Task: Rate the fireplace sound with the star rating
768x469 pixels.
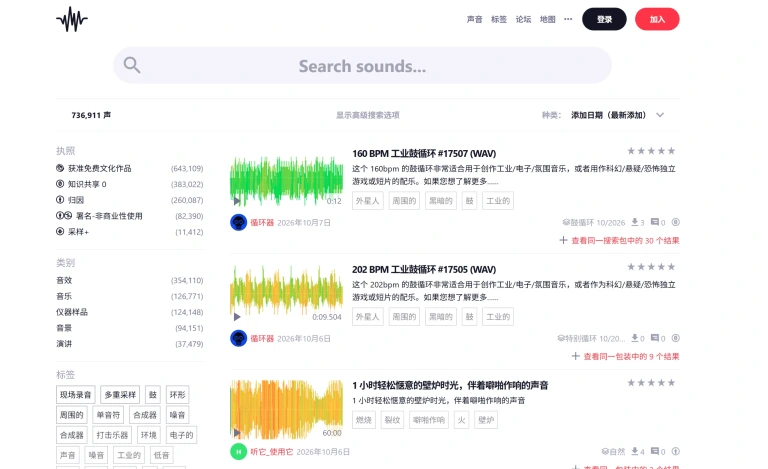Action: click(651, 383)
